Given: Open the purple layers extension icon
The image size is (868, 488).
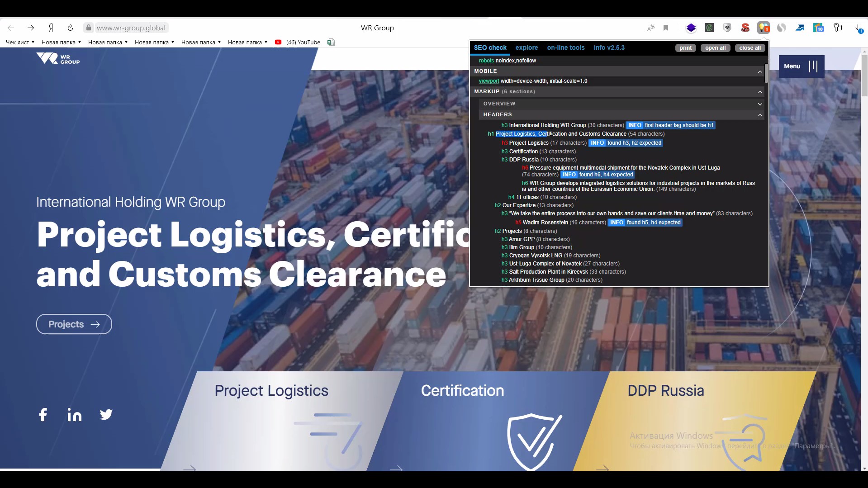Looking at the screenshot, I should [691, 28].
